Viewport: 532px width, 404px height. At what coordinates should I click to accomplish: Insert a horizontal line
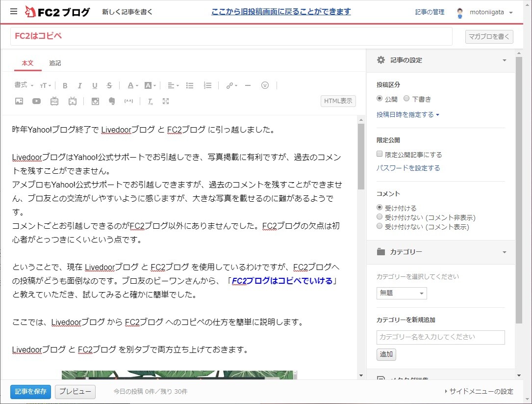coord(248,85)
